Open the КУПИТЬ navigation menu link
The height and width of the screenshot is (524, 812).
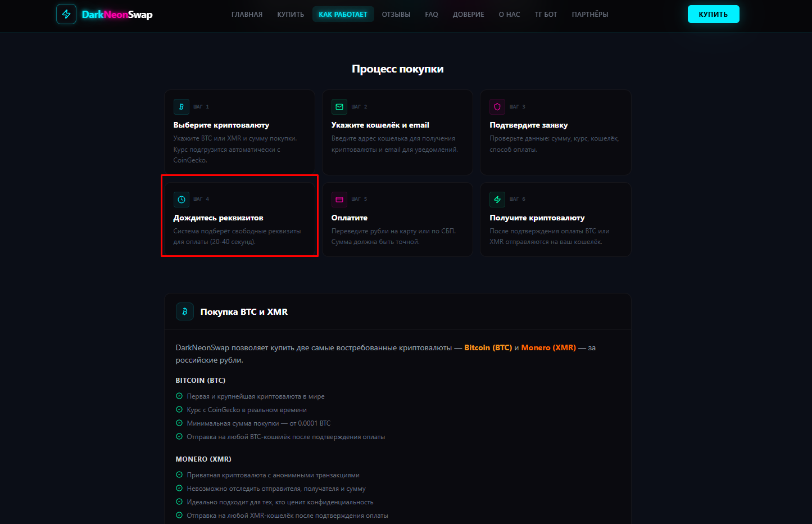291,15
